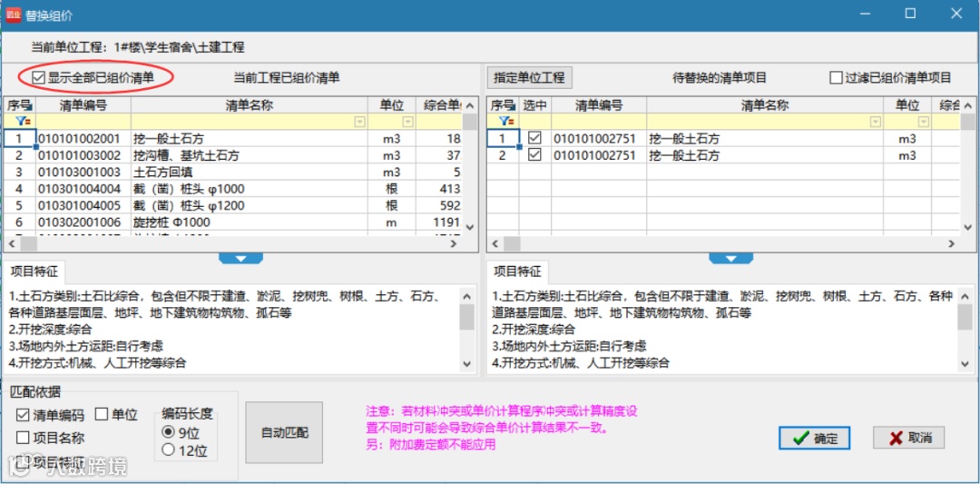Enable 过滤已组价清单项目 checkbox
The height and width of the screenshot is (484, 980).
[x=836, y=78]
